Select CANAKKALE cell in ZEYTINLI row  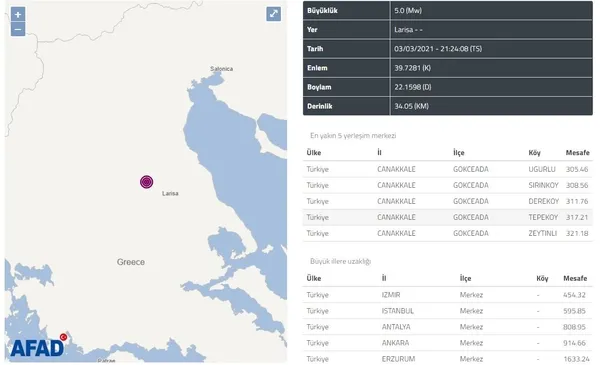point(396,233)
